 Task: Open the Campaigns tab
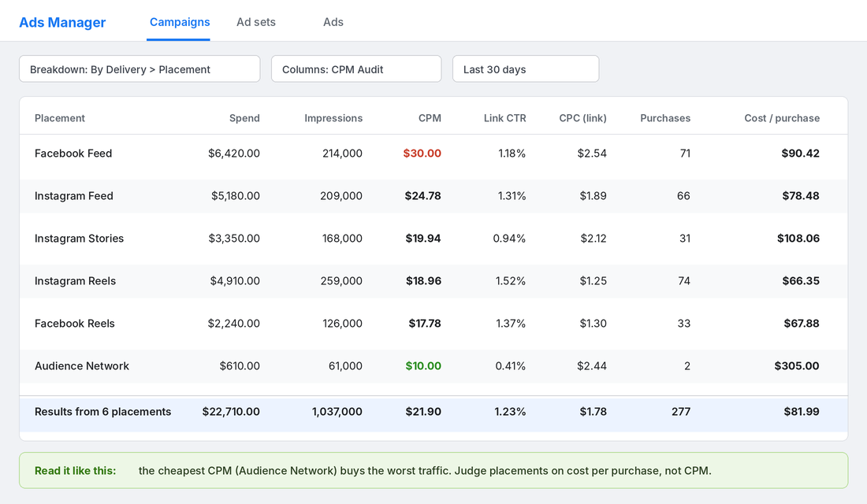180,22
